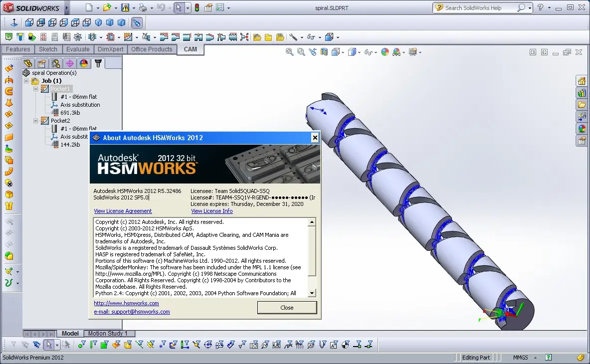This screenshot has height=364, width=590.
Task: Switch to the Motion Study 1 tab
Action: (108, 334)
